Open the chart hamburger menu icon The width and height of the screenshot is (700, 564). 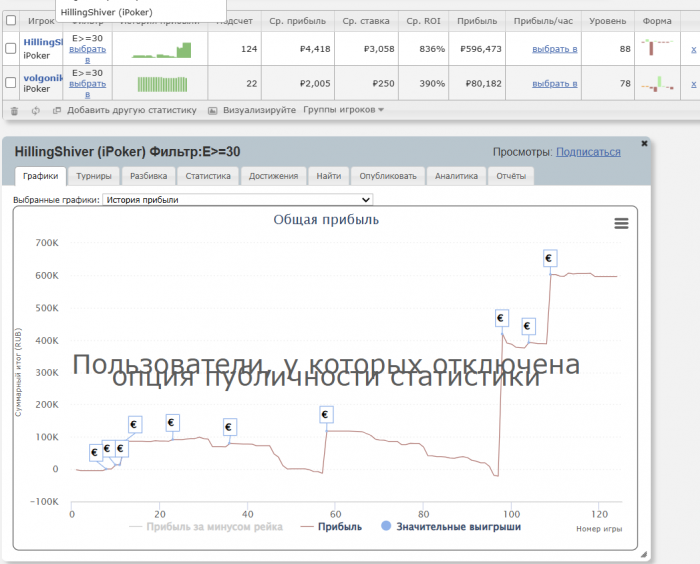point(621,223)
